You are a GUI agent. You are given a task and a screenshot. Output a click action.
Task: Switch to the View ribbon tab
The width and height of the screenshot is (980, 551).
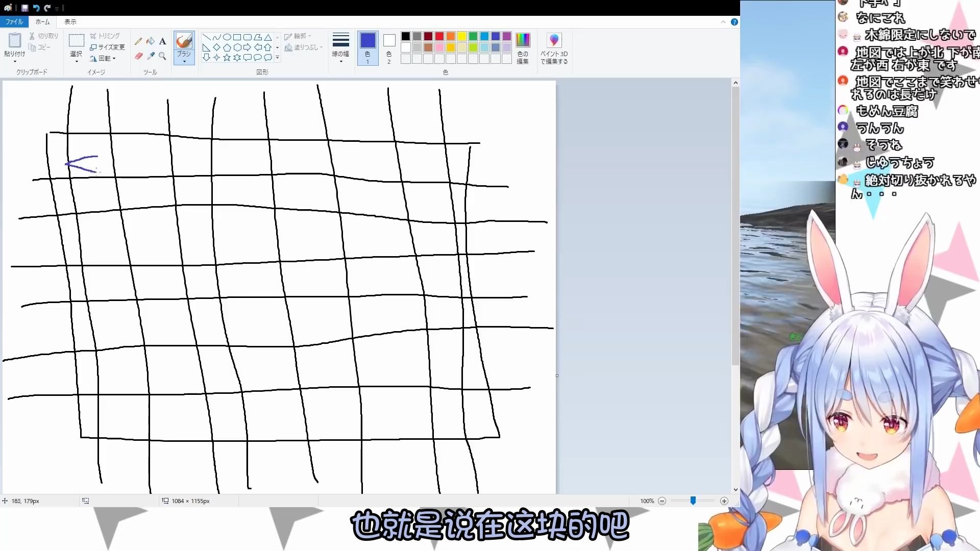click(x=70, y=22)
